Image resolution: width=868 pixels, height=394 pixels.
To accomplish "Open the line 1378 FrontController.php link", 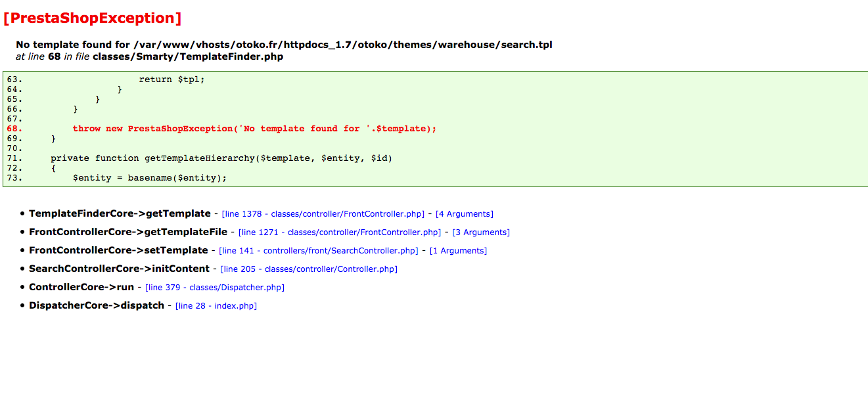I will pyautogui.click(x=323, y=214).
